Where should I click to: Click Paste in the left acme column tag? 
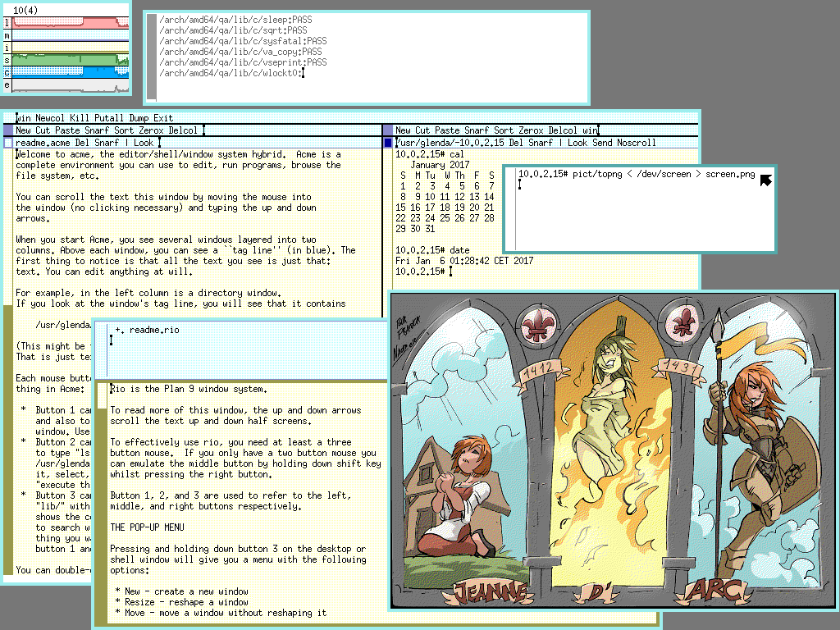(x=67, y=130)
